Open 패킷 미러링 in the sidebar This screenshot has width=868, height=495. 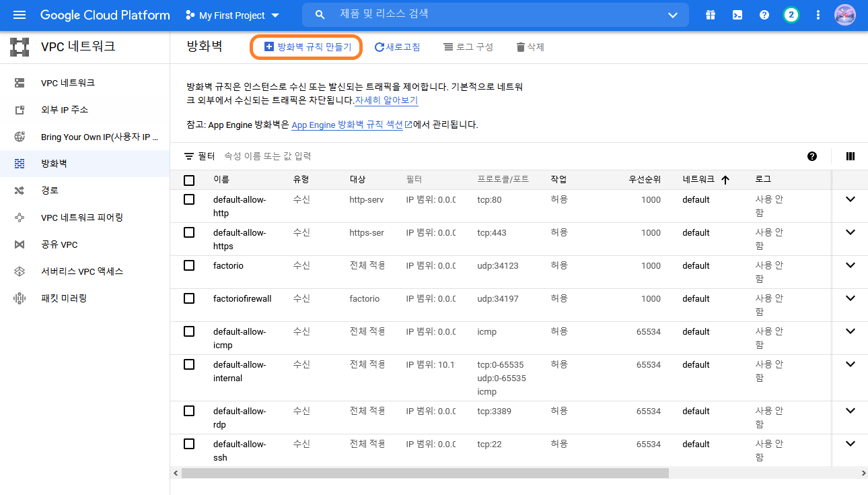[x=85, y=298]
